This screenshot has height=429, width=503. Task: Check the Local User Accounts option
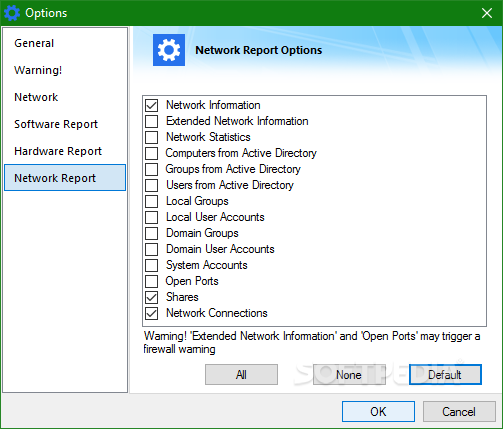coord(152,217)
